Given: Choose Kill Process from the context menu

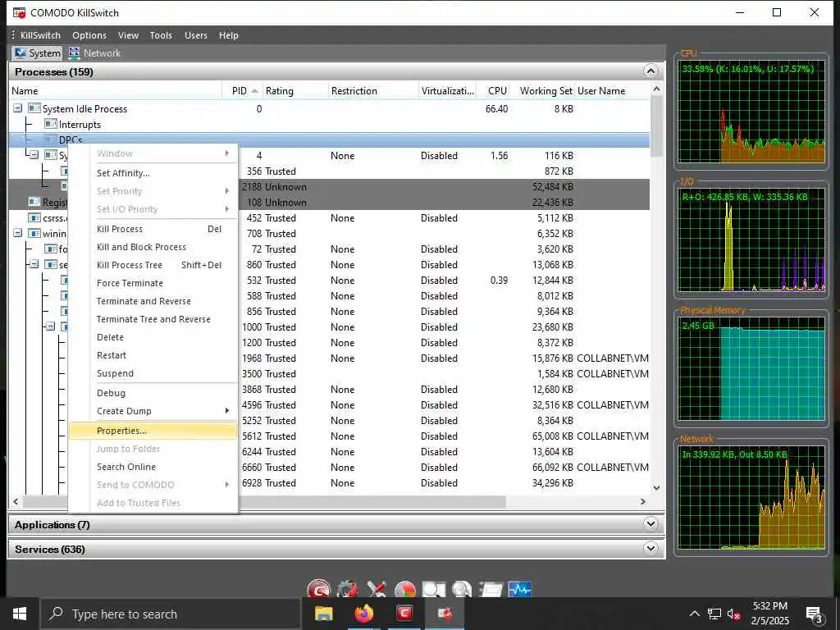Looking at the screenshot, I should click(x=153, y=229).
